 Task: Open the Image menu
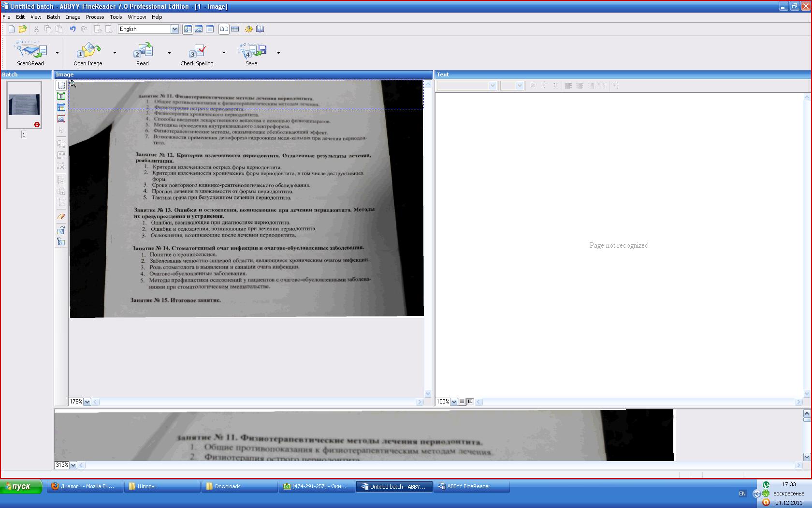73,17
